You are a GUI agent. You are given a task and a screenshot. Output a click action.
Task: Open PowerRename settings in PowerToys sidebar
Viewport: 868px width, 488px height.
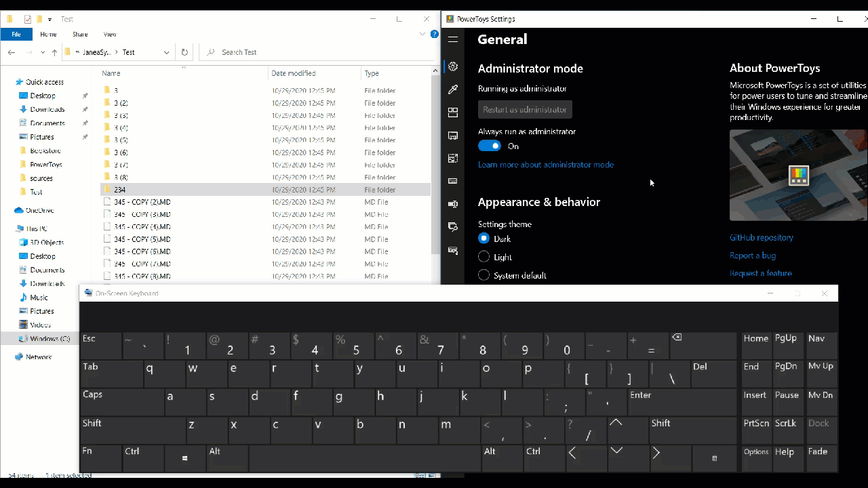pos(453,204)
